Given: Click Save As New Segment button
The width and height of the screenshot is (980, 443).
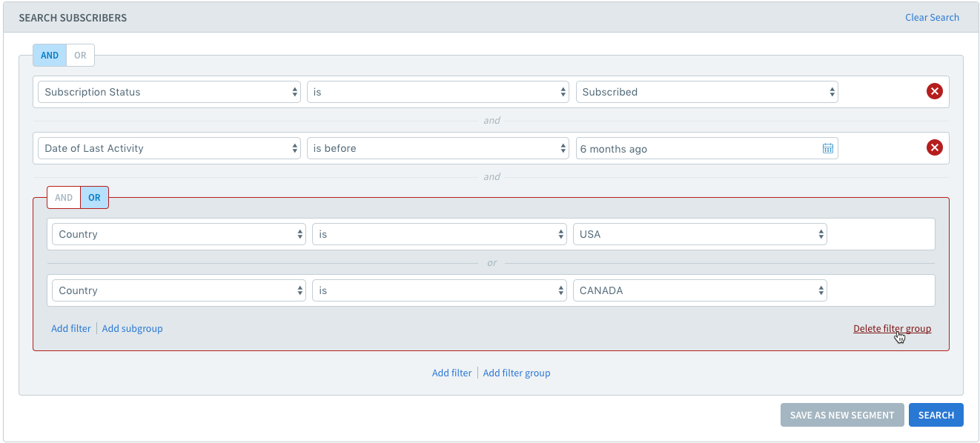Looking at the screenshot, I should pos(842,415).
